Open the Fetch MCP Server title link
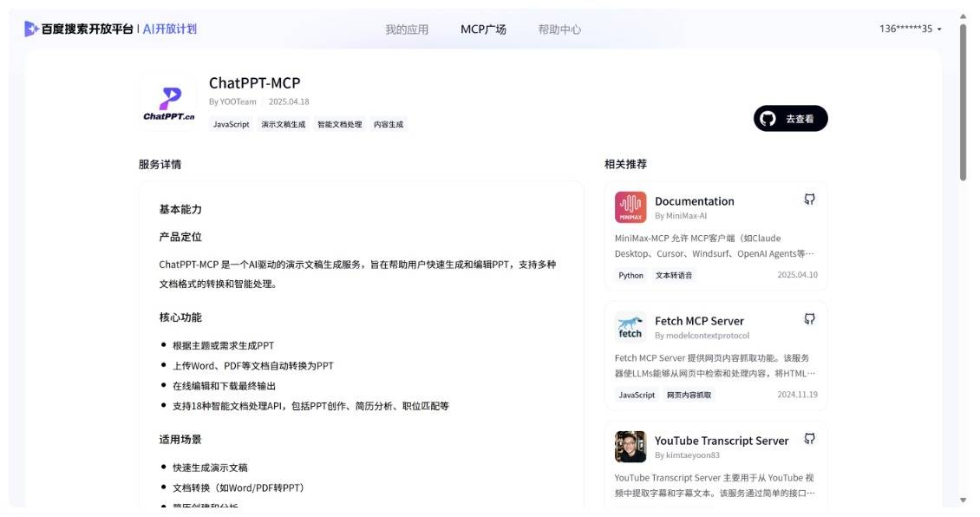 pos(699,321)
